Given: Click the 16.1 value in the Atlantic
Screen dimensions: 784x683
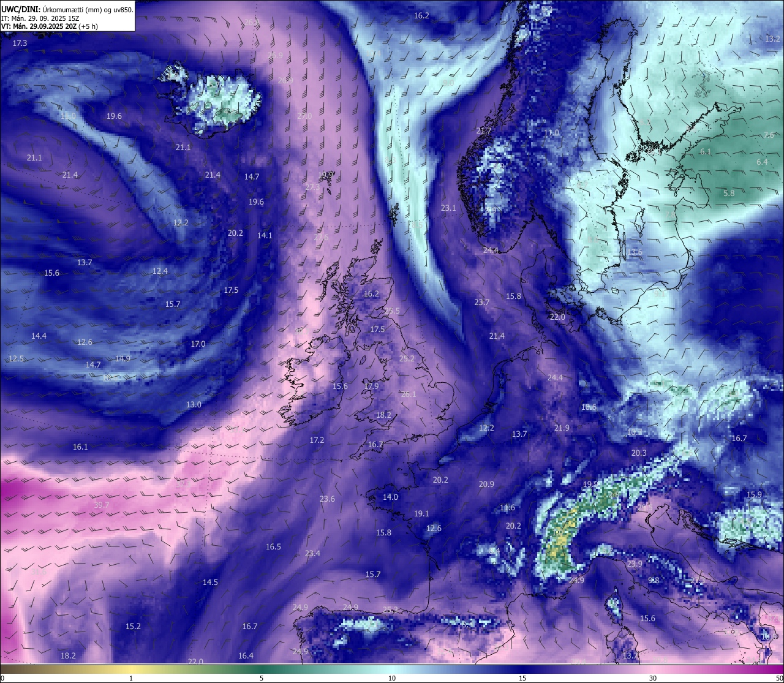Looking at the screenshot, I should pyautogui.click(x=80, y=447).
